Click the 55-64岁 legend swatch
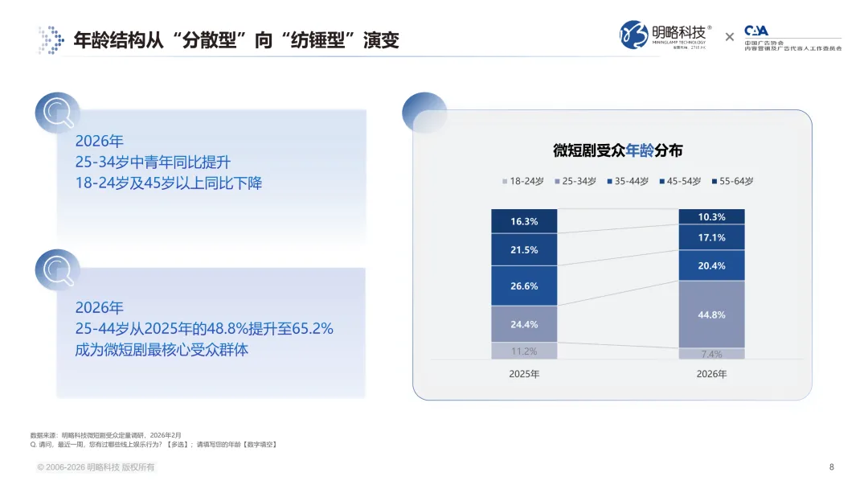Viewport: 868px width, 489px height. [714, 181]
